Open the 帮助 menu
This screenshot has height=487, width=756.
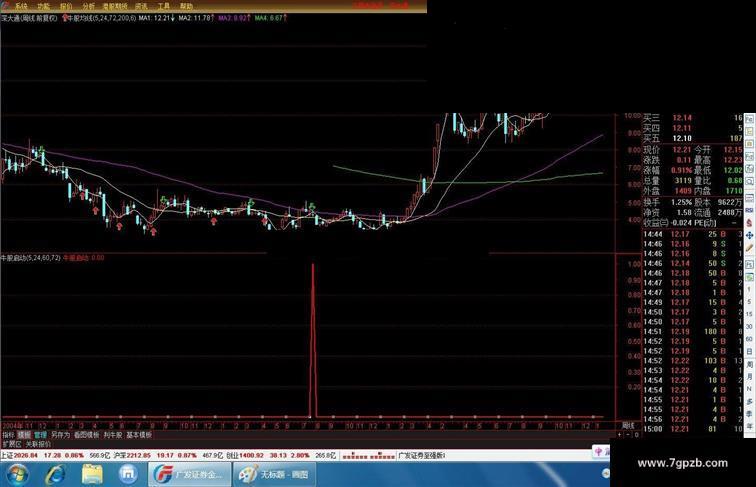point(187,6)
